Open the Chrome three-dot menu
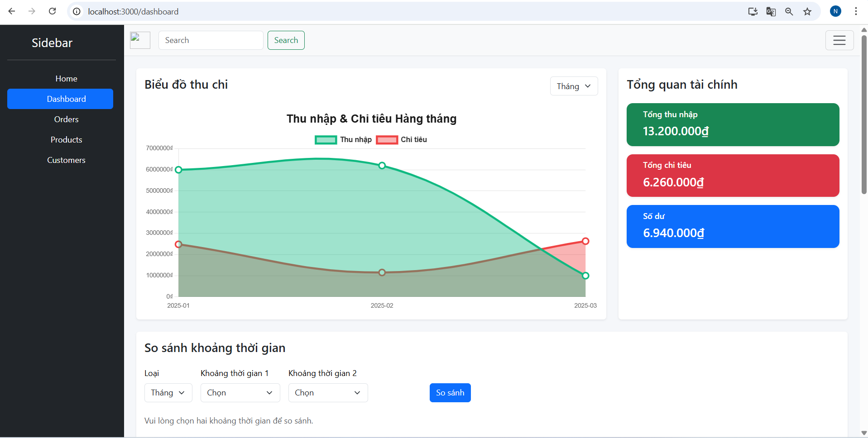The width and height of the screenshot is (868, 438). point(856,11)
